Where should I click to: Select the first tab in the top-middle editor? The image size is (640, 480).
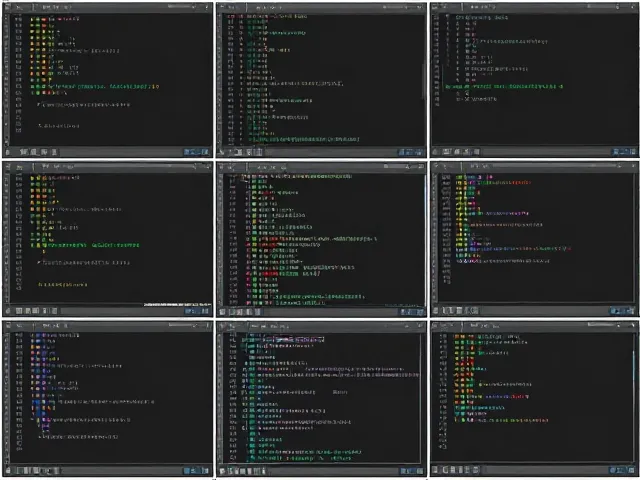point(232,7)
